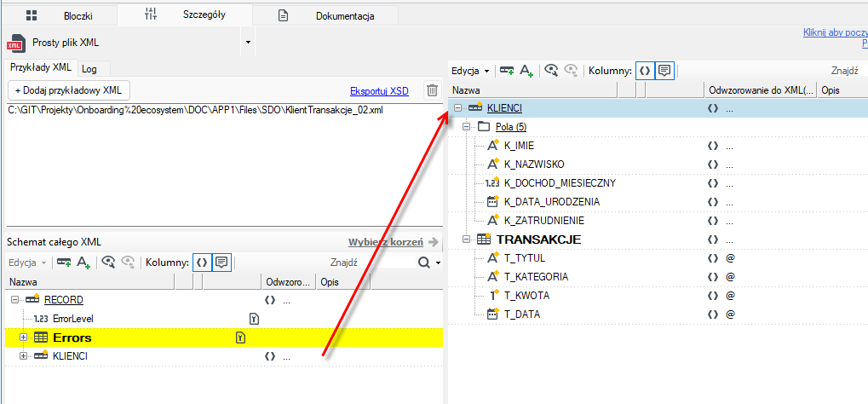The image size is (868, 404).
Task: Open the Prosty plik XML dropdown arrow
Action: 247,43
